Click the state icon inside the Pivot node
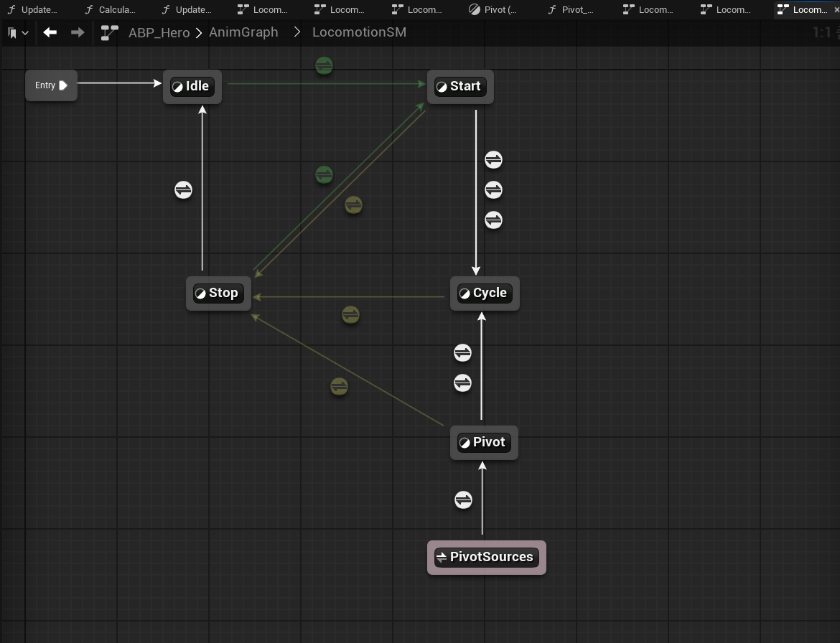 [x=465, y=443]
